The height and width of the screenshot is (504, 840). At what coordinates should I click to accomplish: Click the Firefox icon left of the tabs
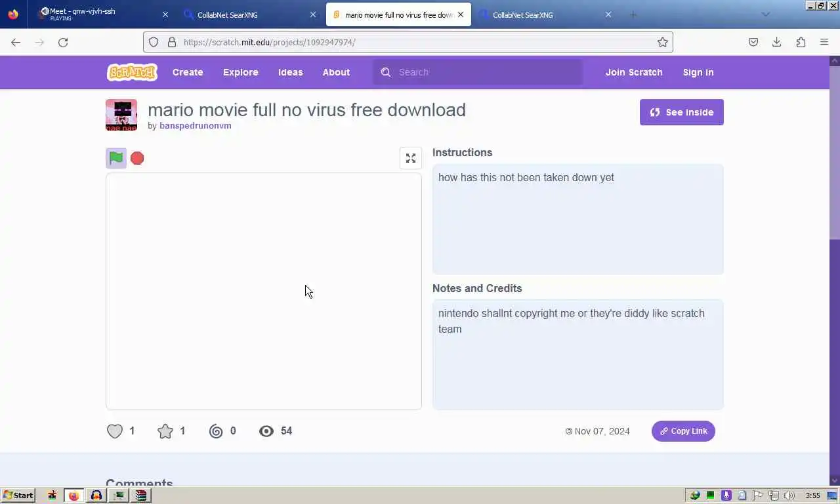click(x=13, y=14)
